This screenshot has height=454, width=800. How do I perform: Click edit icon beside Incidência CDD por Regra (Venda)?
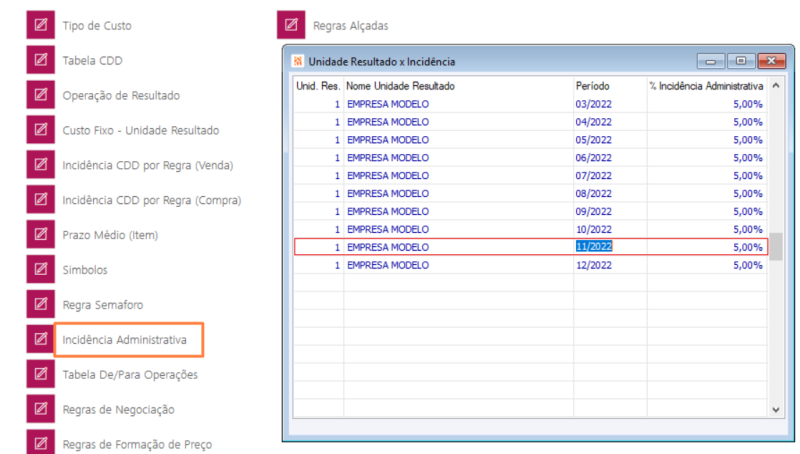click(41, 164)
